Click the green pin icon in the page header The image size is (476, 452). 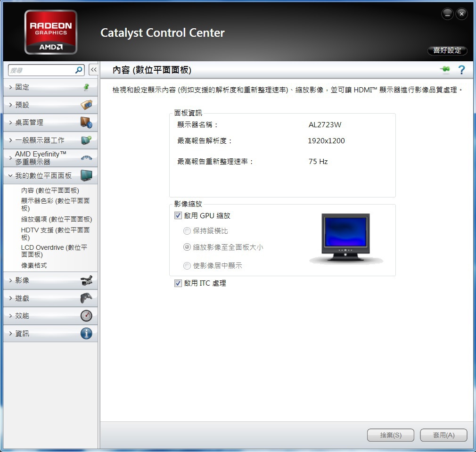[445, 69]
